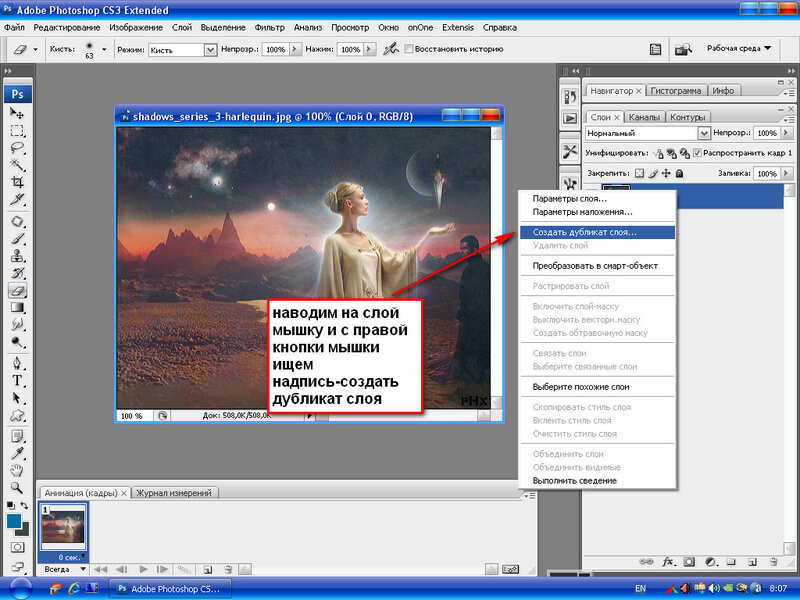Select the Lasso tool

pos(17,148)
